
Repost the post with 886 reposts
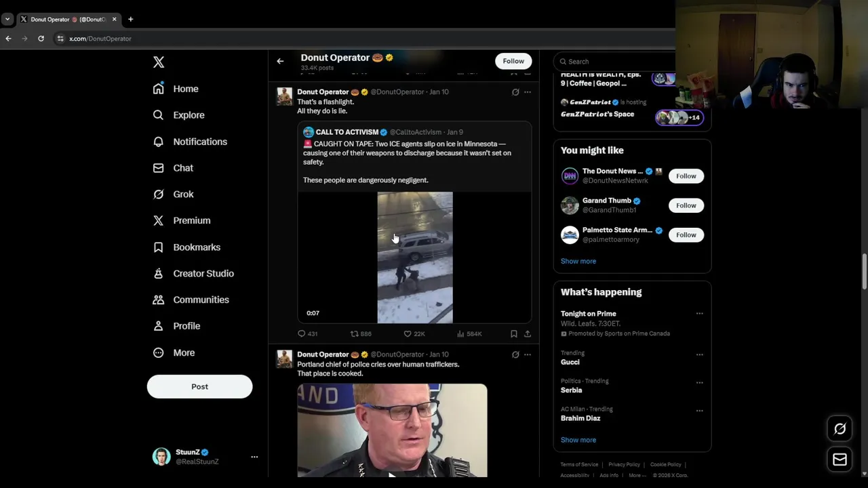pyautogui.click(x=361, y=333)
